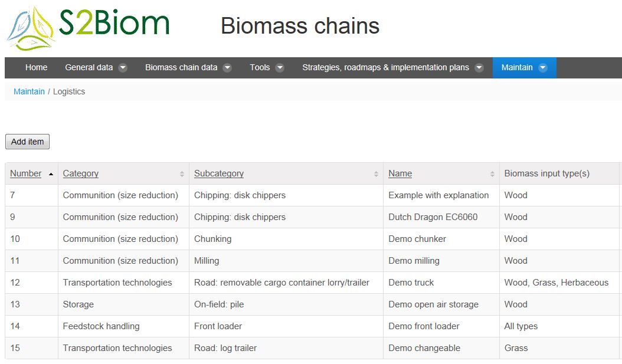Expand the General data dropdown arrow

(x=123, y=68)
